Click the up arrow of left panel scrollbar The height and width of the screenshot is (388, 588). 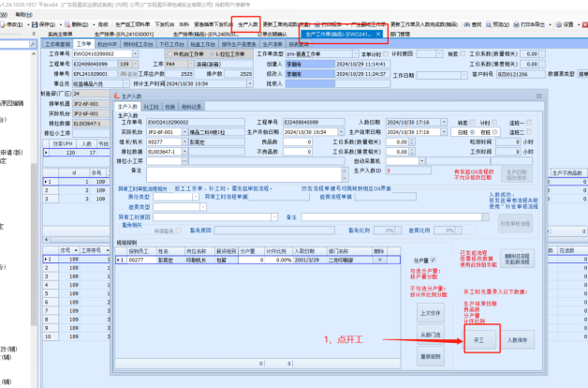[x=34, y=54]
